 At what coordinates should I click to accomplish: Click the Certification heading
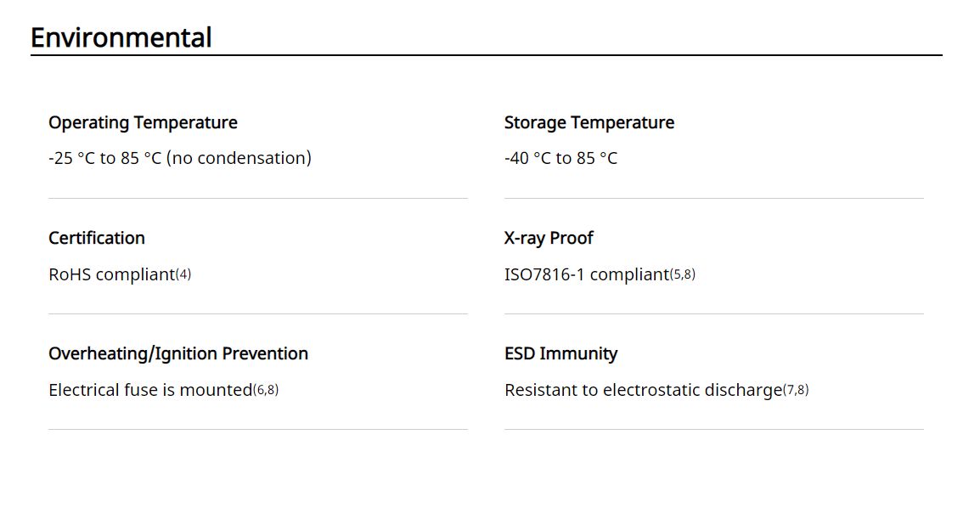pyautogui.click(x=97, y=238)
